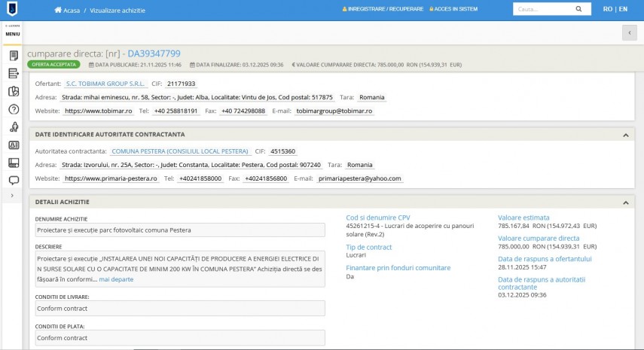Open the document list icon in sidebar
644x350 pixels.
[x=13, y=56]
